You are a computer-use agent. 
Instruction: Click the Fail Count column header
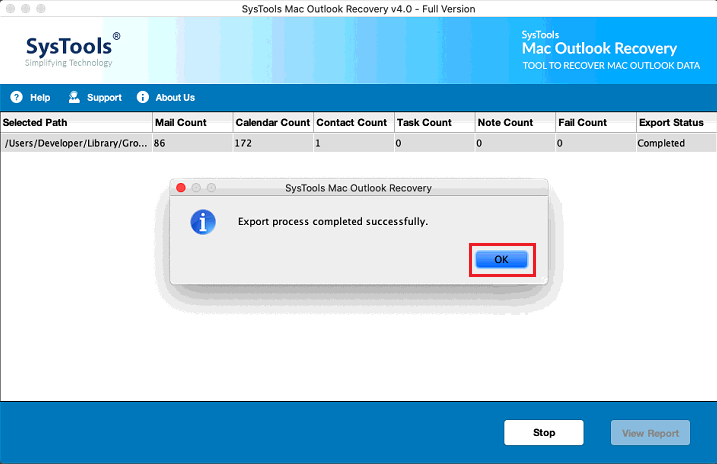pos(595,123)
